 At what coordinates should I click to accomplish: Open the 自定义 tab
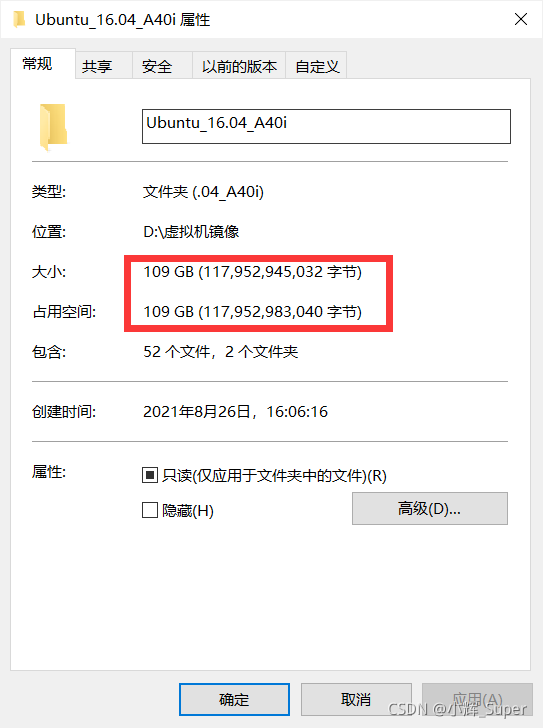317,66
